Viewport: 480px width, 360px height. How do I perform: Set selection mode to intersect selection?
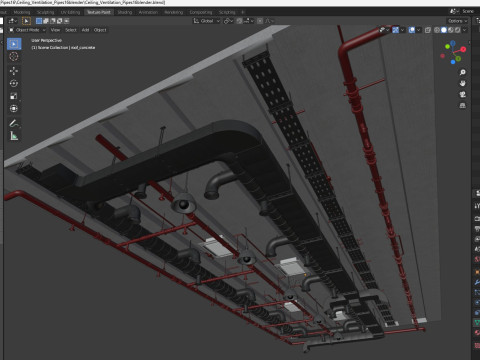tap(67, 21)
